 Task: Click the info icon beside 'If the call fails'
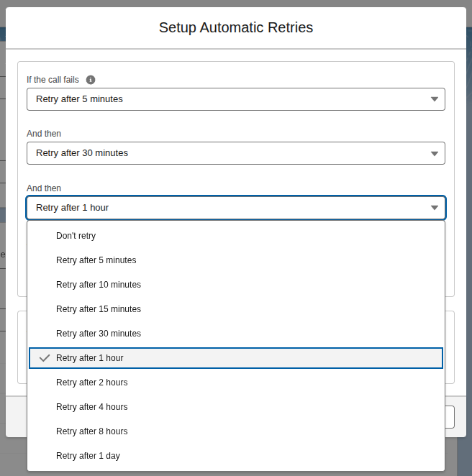pyautogui.click(x=91, y=80)
